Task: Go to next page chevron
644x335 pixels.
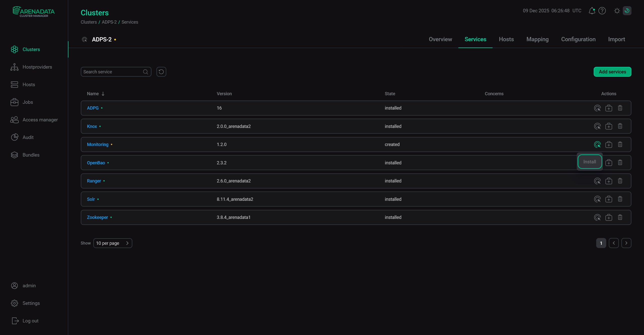Action: click(626, 243)
